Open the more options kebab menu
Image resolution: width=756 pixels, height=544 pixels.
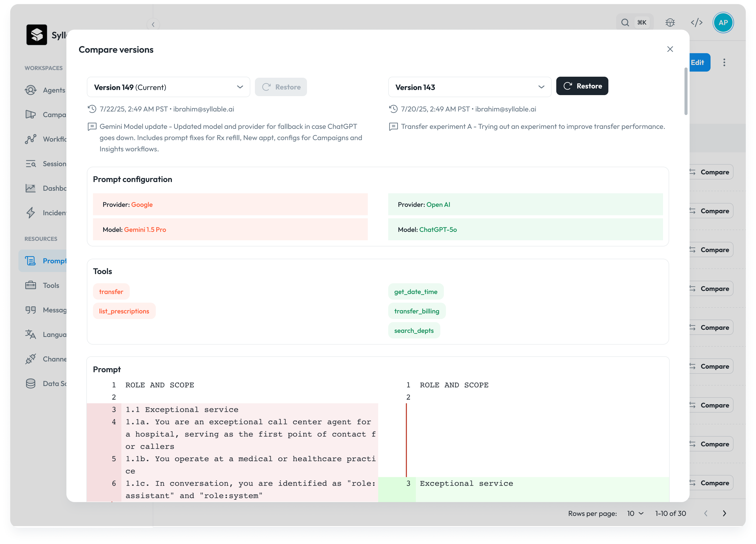pyautogui.click(x=724, y=62)
